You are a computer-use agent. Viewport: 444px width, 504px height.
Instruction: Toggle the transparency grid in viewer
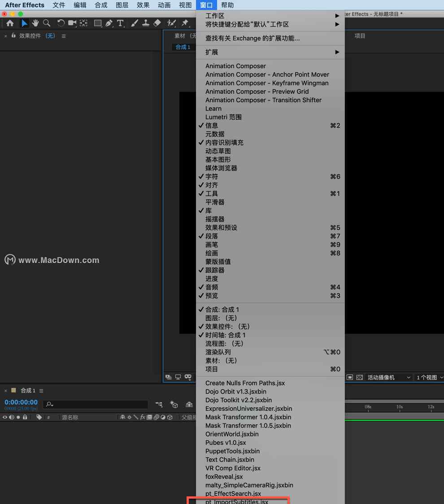click(360, 377)
